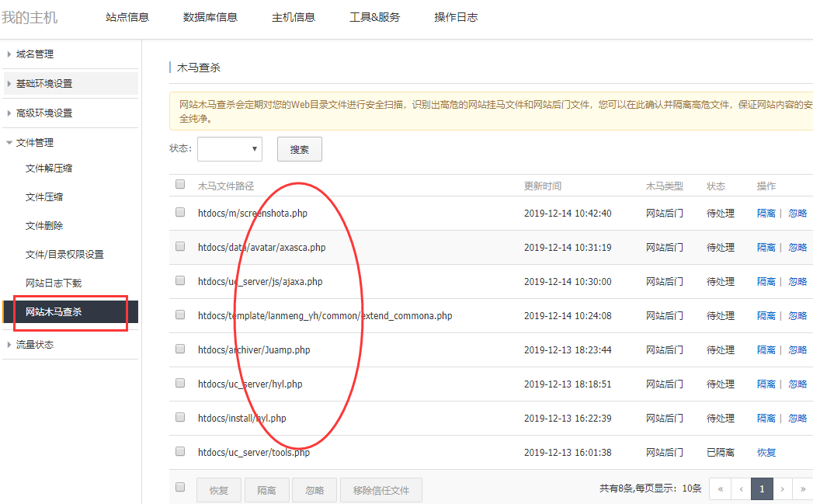Click 恢复 link for tools.php row
The height and width of the screenshot is (504, 813).
coord(766,453)
